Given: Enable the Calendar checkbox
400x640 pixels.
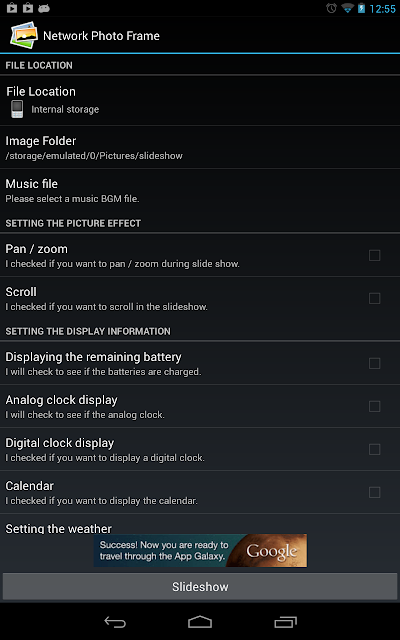Looking at the screenshot, I should coord(374,492).
